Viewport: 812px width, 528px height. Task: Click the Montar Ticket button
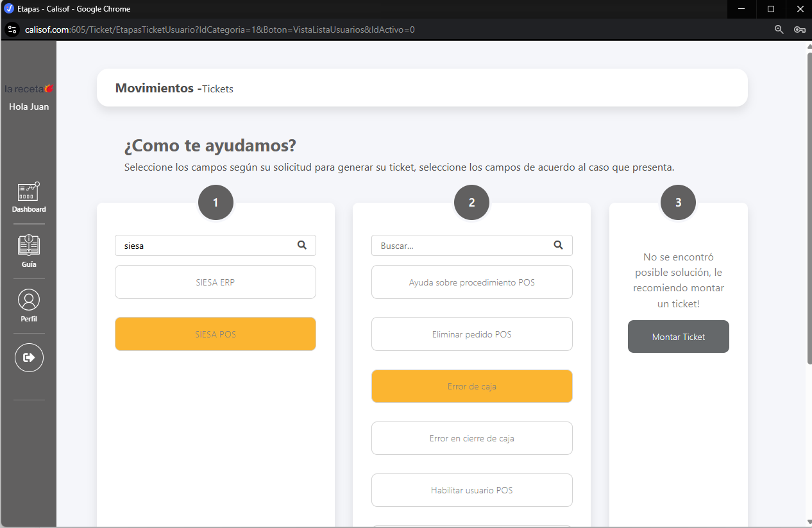[679, 337]
